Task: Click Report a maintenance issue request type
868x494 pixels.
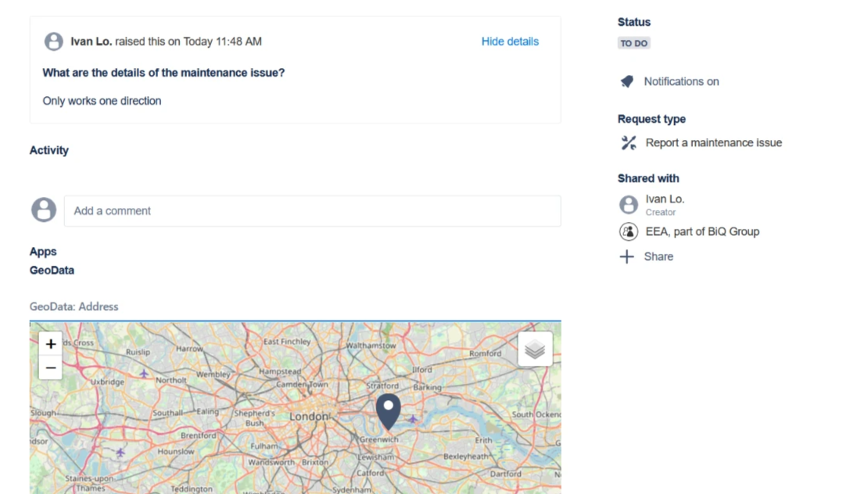Action: [713, 143]
